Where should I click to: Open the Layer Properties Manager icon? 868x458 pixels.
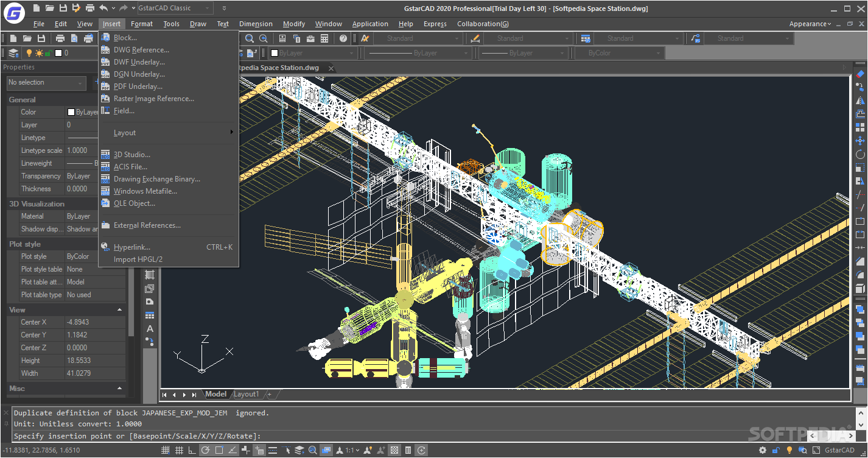coord(13,53)
